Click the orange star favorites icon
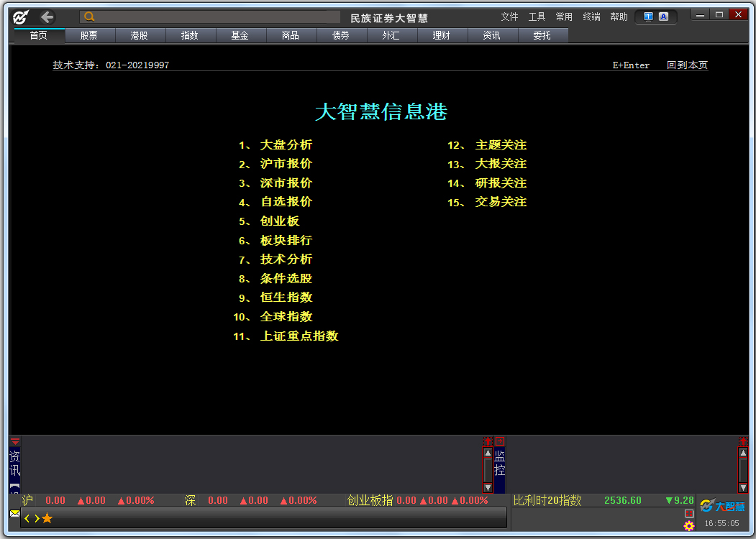 pos(47,518)
